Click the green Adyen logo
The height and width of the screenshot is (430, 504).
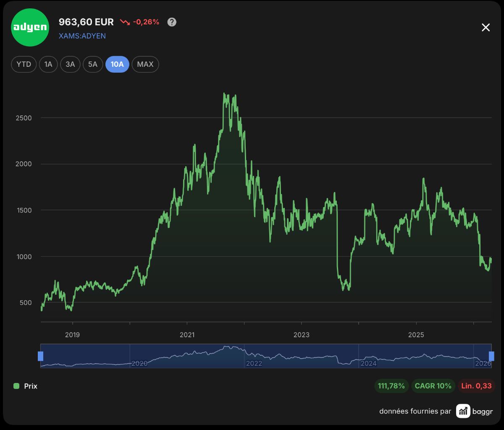[30, 27]
